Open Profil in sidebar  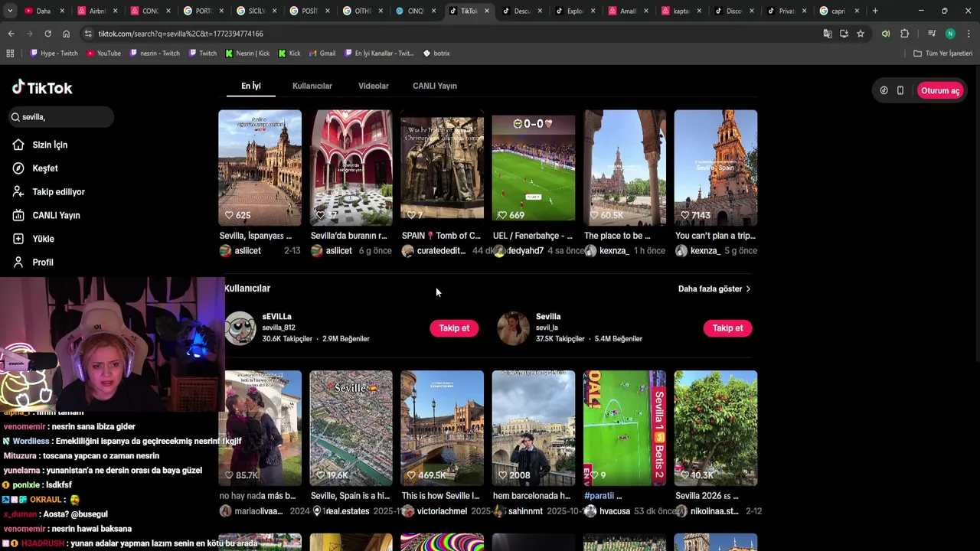33,262
